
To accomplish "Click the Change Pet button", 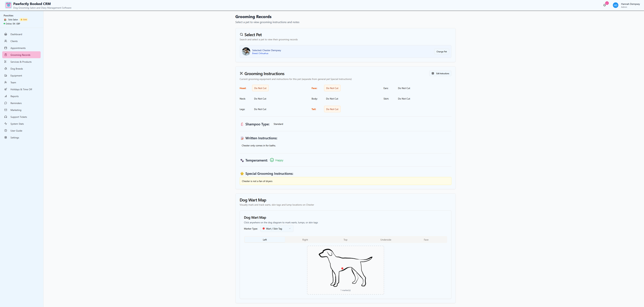I will pos(441,51).
